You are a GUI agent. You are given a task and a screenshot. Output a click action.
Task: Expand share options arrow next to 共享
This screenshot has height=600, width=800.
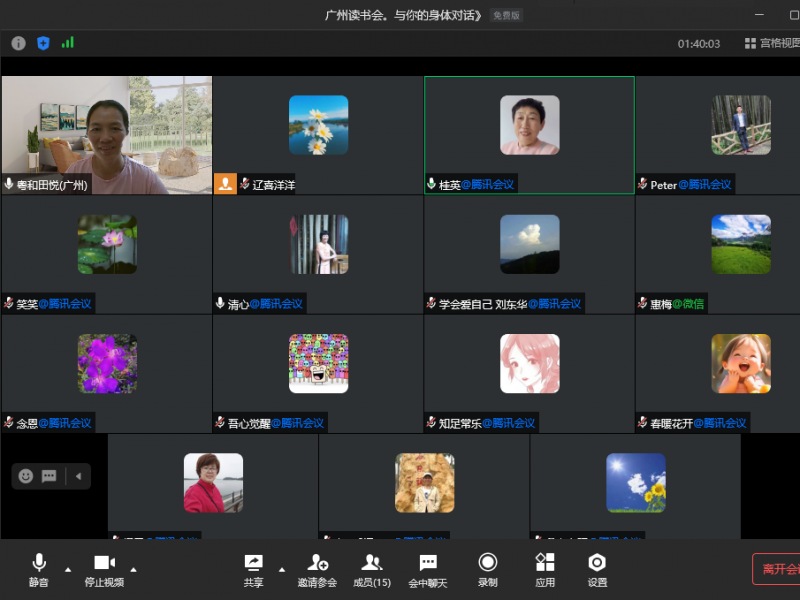click(282, 570)
